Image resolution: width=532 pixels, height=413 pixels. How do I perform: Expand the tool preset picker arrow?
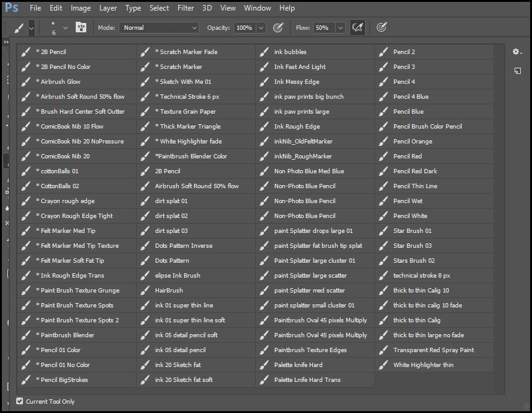pyautogui.click(x=31, y=28)
